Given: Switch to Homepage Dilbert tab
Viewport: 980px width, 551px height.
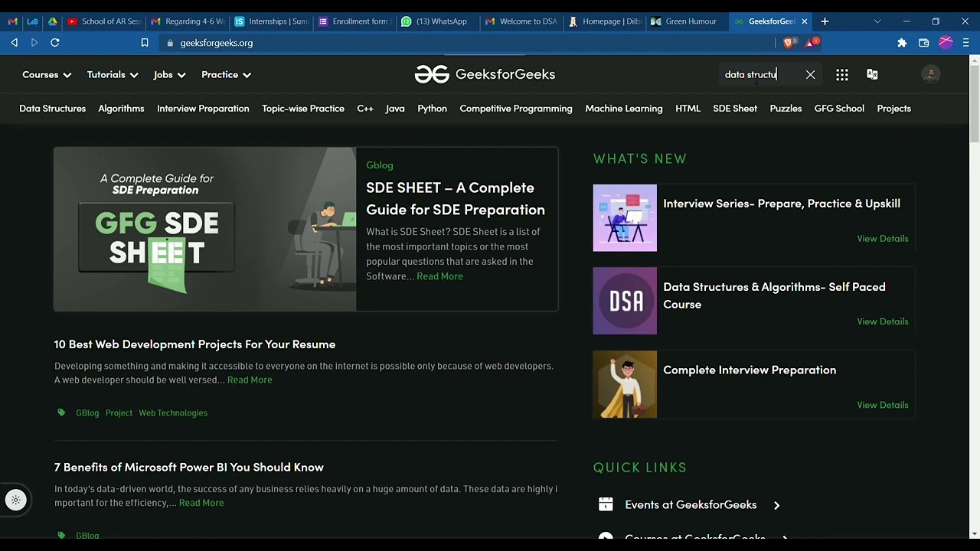Looking at the screenshot, I should pos(604,21).
